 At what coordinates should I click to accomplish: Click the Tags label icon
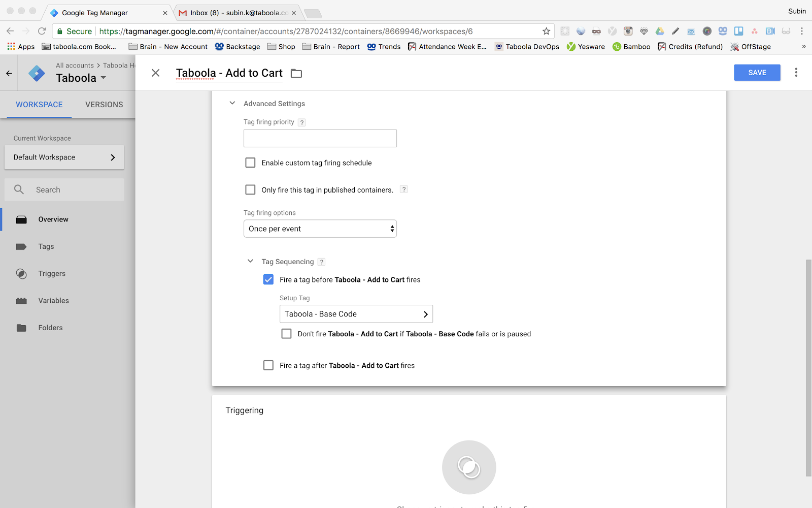21,246
